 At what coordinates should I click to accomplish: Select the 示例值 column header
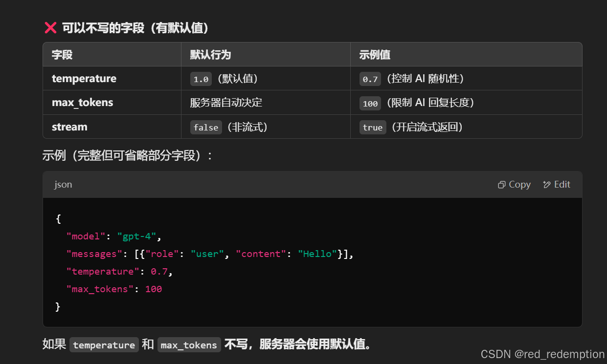tap(375, 55)
